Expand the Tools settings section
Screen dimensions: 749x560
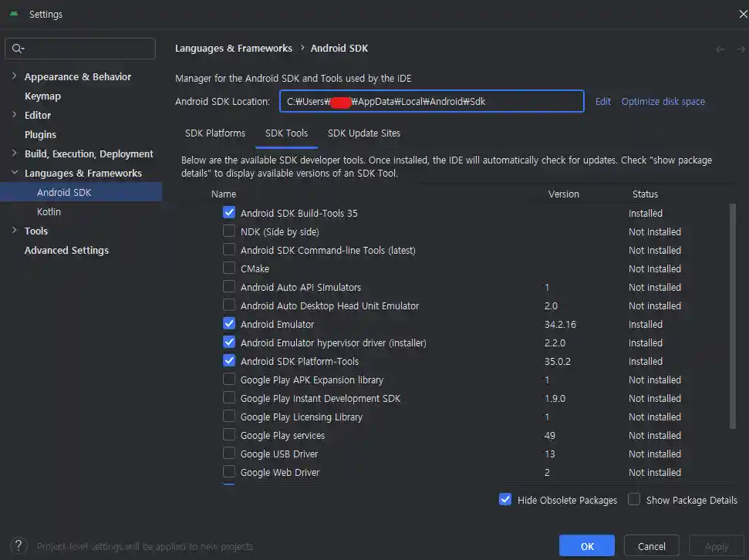[x=15, y=231]
